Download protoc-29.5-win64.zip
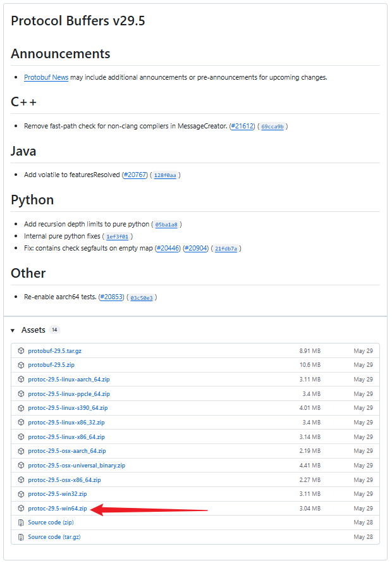 pyautogui.click(x=58, y=509)
